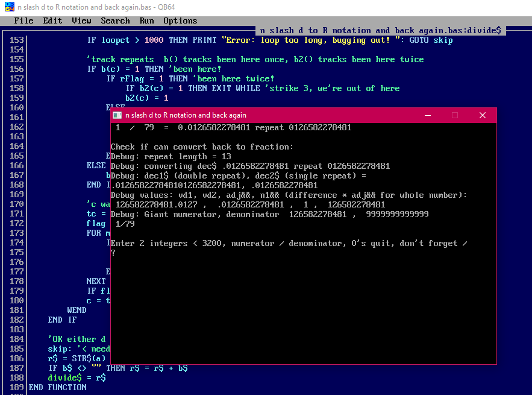This screenshot has height=395, width=532.
Task: Open the File menu
Action: click(23, 21)
